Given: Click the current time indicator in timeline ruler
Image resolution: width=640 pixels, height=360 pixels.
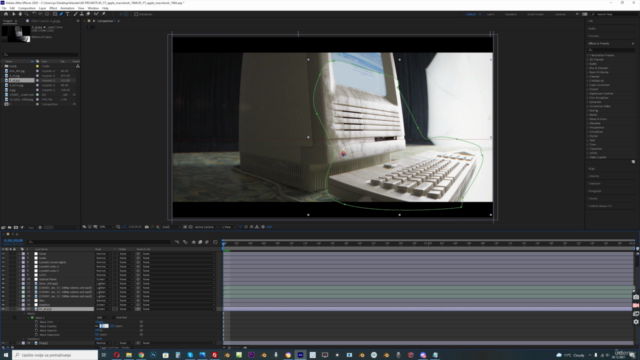Looking at the screenshot, I should (x=224, y=244).
